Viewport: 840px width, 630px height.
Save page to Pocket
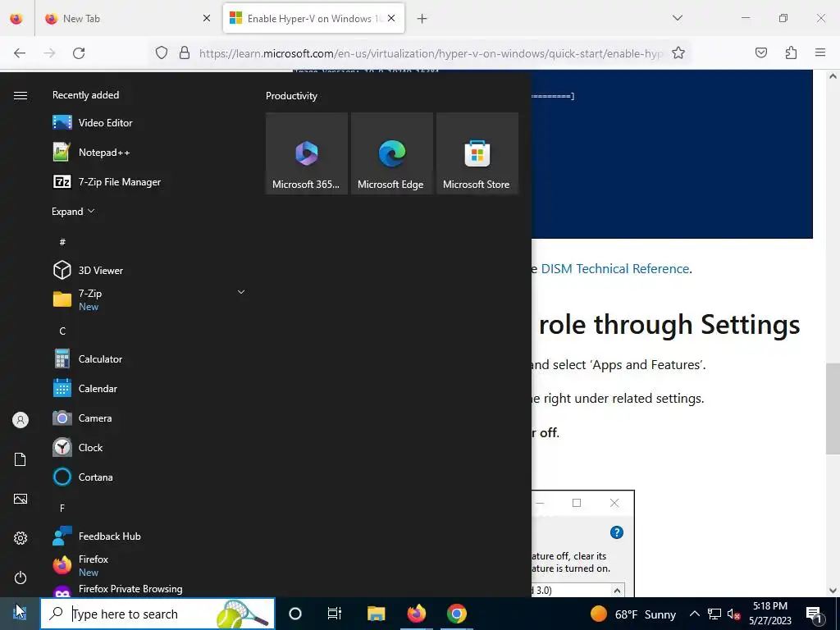click(x=761, y=52)
